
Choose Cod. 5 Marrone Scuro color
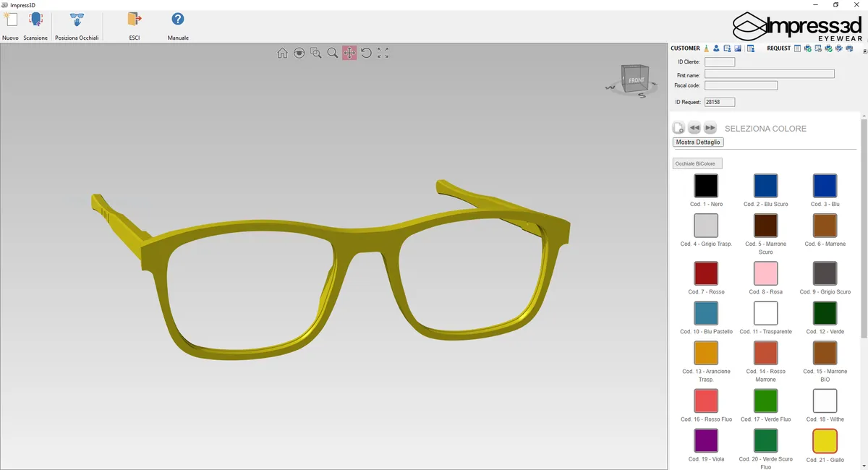(x=765, y=226)
